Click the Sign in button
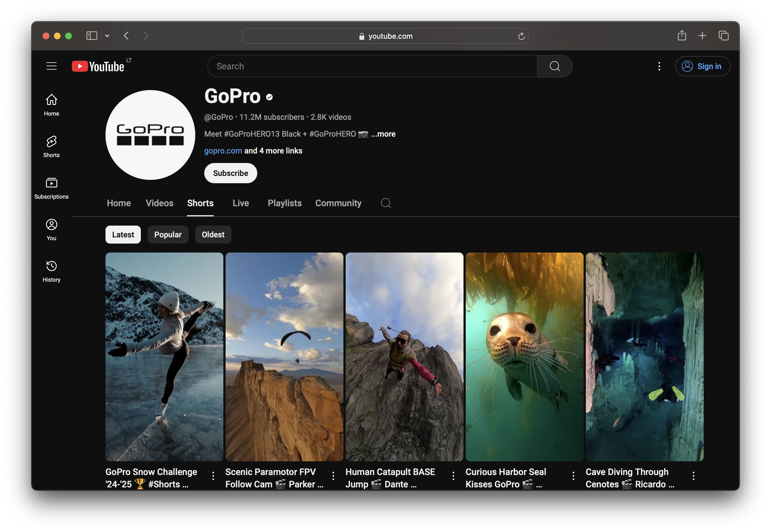 (702, 66)
